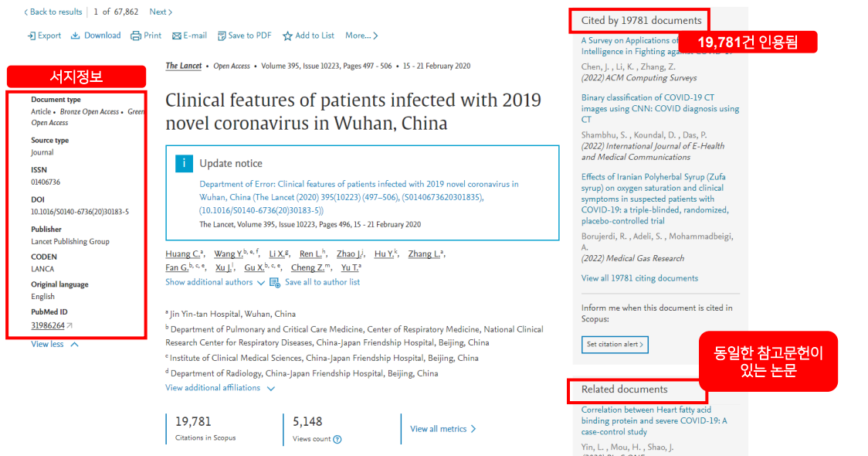This screenshot has height=456, width=868.
Task: Click the Export icon in toolbar
Action: [x=32, y=36]
